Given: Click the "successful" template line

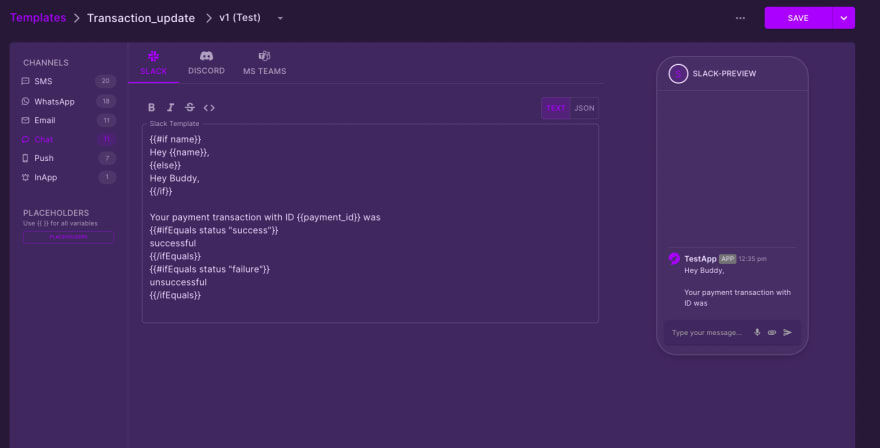Looking at the screenshot, I should pos(173,243).
